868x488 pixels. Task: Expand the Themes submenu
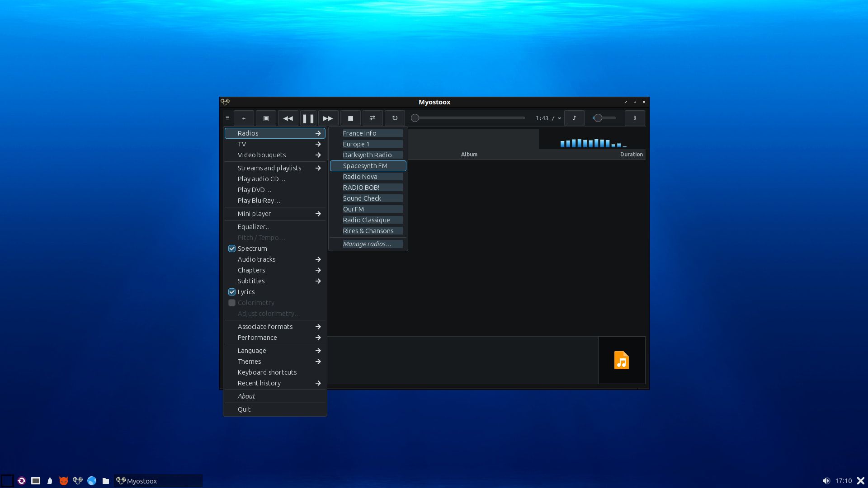coord(275,361)
